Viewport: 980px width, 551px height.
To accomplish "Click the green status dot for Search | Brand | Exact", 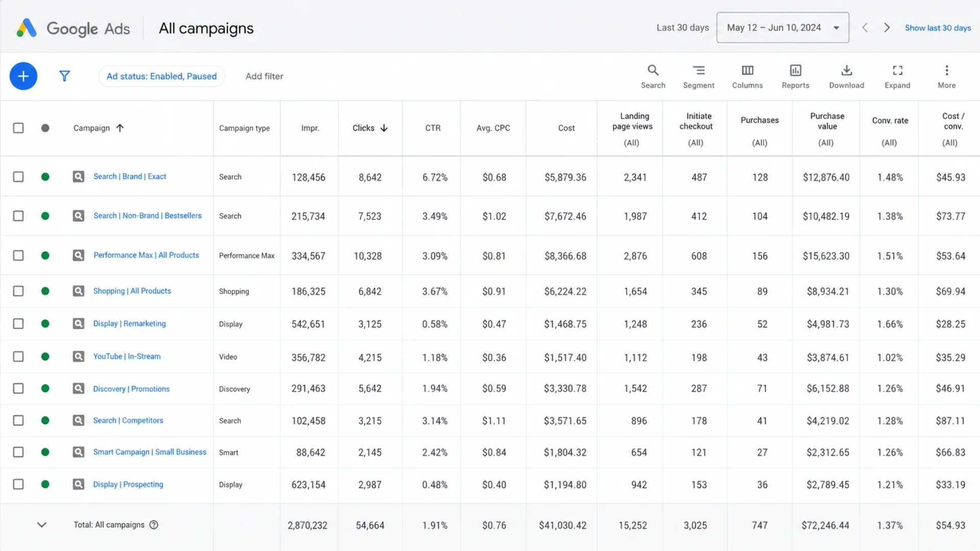I will 45,177.
